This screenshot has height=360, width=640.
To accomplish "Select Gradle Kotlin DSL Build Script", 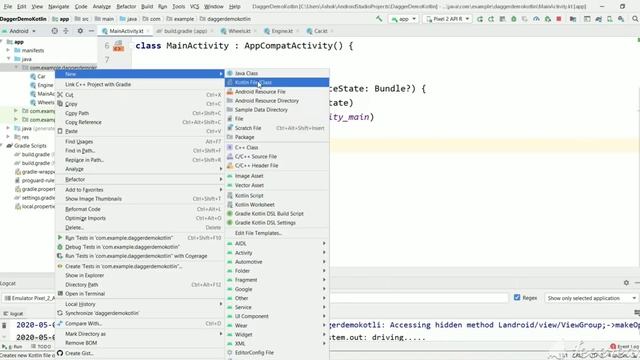I will (277, 213).
